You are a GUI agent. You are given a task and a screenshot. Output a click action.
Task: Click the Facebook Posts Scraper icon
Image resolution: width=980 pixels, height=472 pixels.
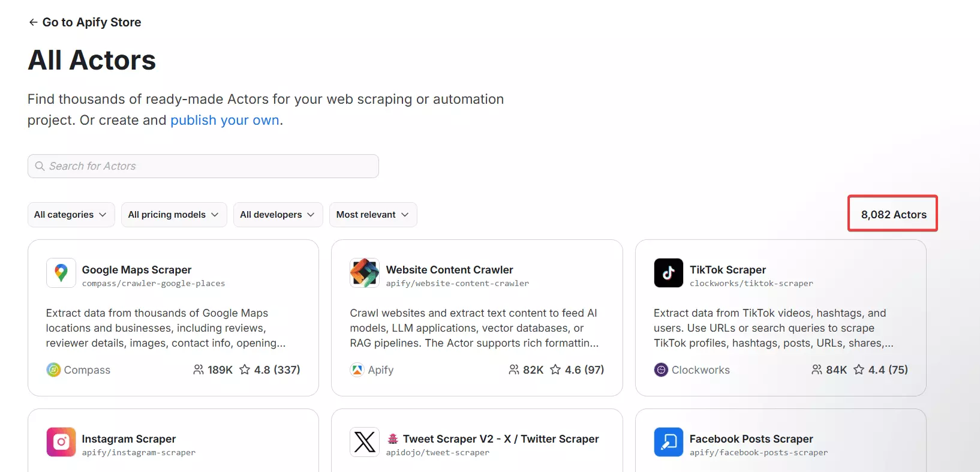point(668,442)
